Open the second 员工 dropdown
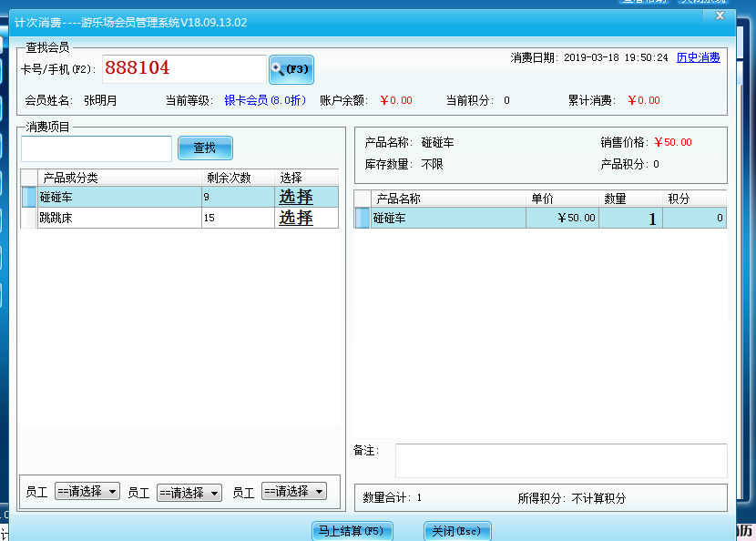This screenshot has width=756, height=541. click(x=189, y=493)
